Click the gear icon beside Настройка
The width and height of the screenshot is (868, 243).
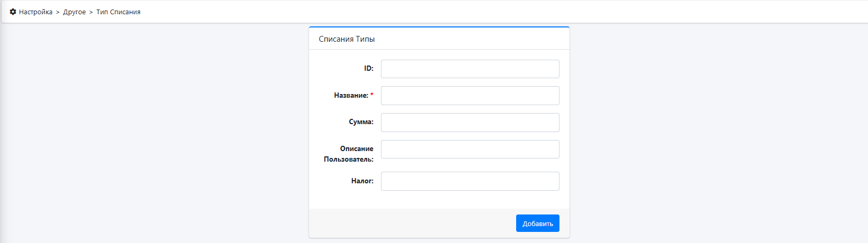(13, 12)
